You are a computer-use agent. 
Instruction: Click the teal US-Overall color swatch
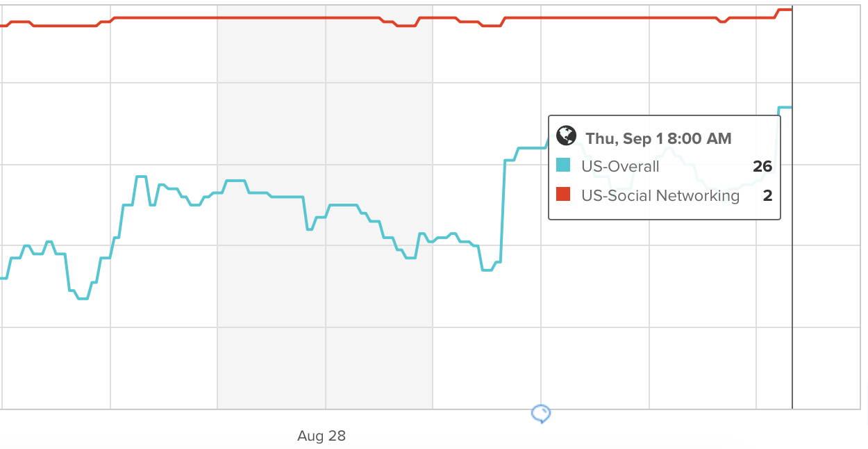[x=564, y=165]
